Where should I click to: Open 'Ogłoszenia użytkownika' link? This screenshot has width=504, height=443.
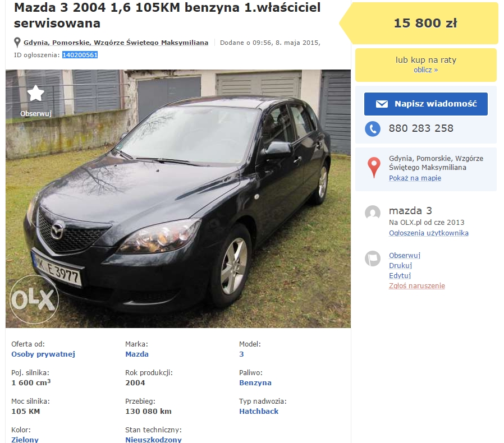click(428, 233)
